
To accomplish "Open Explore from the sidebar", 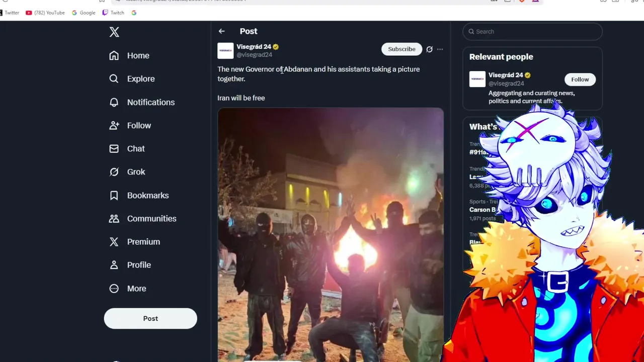I will 132,78.
